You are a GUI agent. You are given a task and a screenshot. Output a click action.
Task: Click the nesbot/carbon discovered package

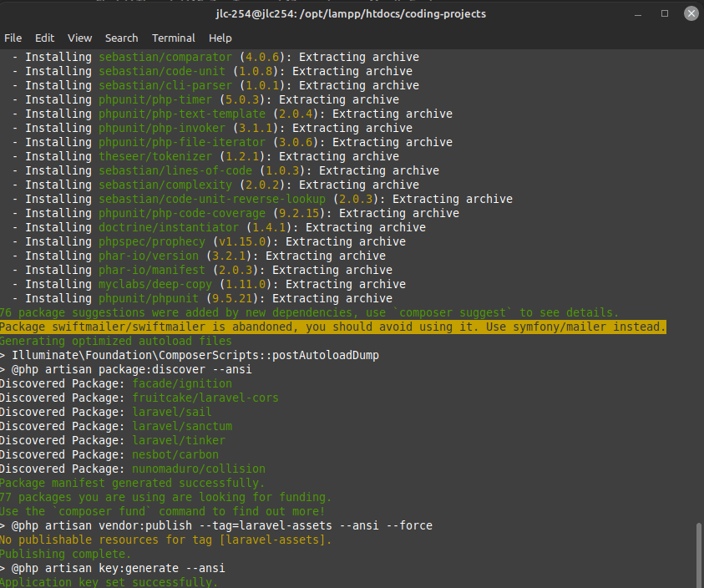(x=175, y=454)
